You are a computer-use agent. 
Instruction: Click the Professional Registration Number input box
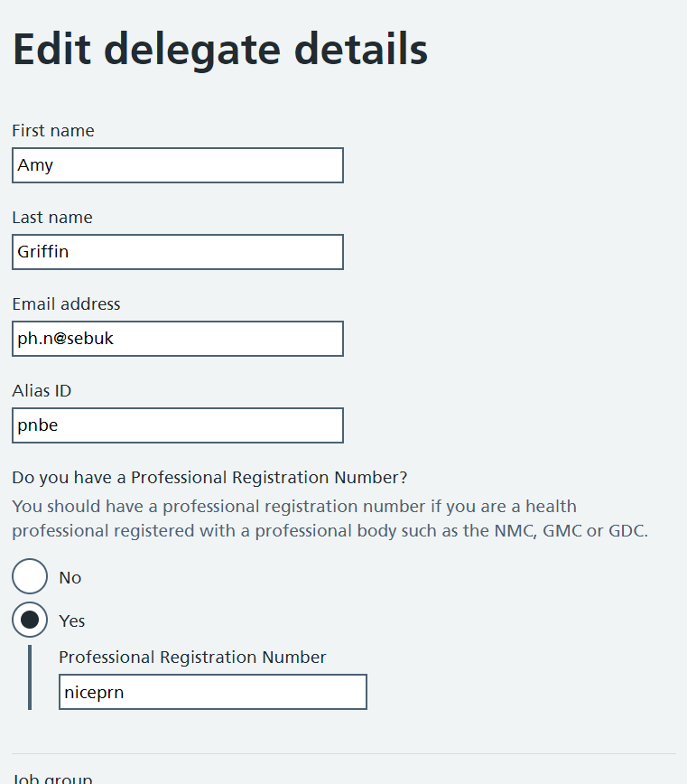click(213, 692)
